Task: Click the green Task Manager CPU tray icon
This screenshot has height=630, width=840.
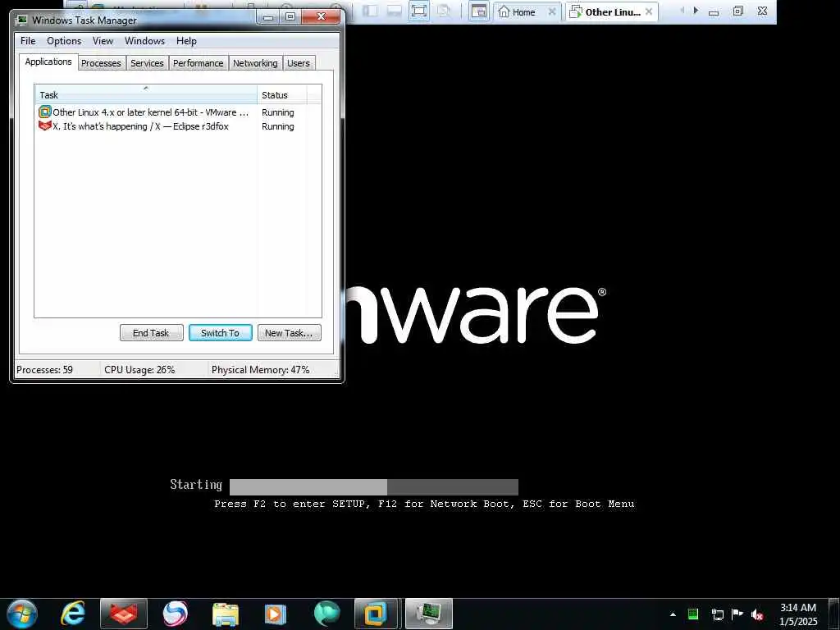Action: click(x=693, y=614)
